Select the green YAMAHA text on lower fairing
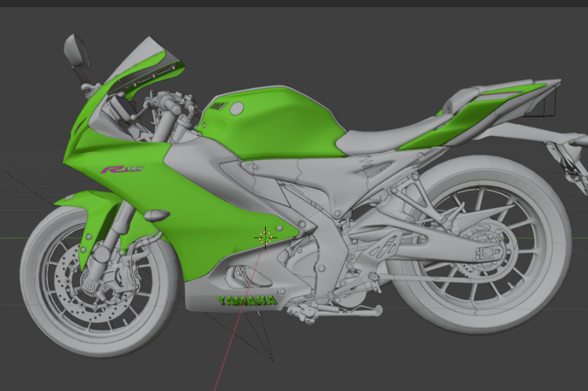The height and width of the screenshot is (391, 588). point(246,300)
